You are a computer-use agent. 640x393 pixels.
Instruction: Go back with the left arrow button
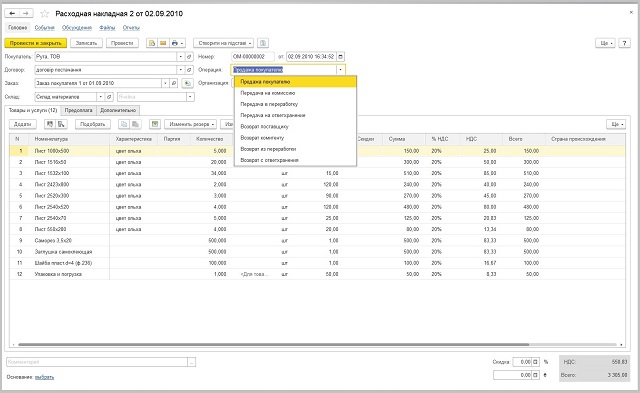12,13
